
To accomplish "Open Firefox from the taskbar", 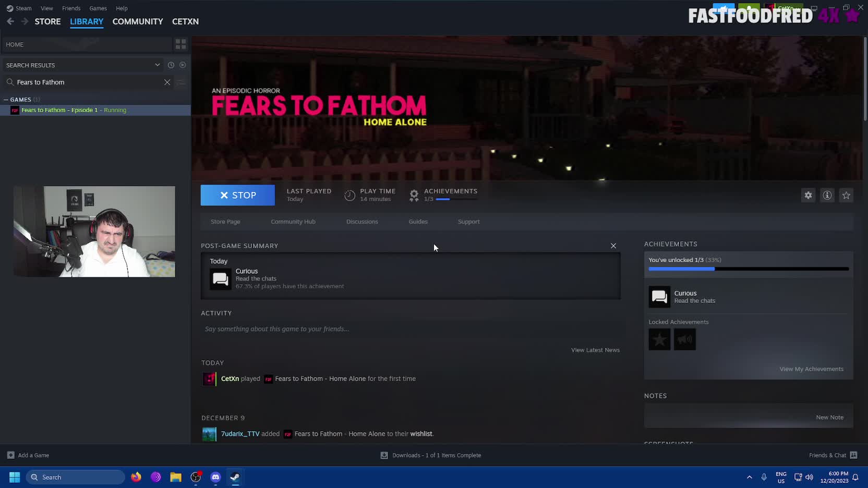I will coord(136,477).
